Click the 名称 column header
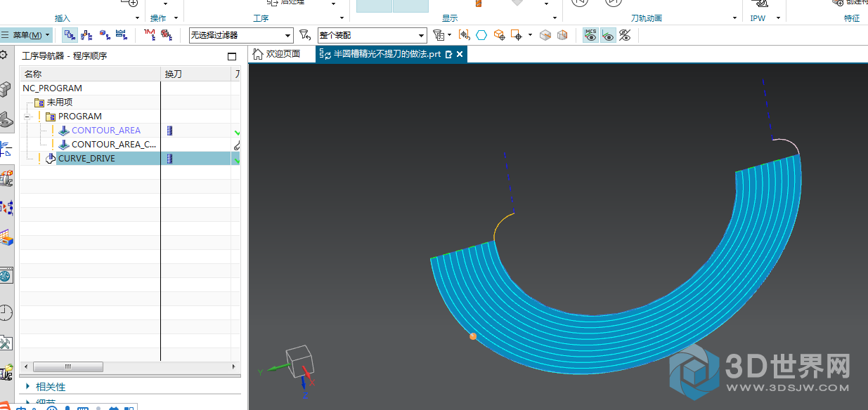 (x=90, y=74)
